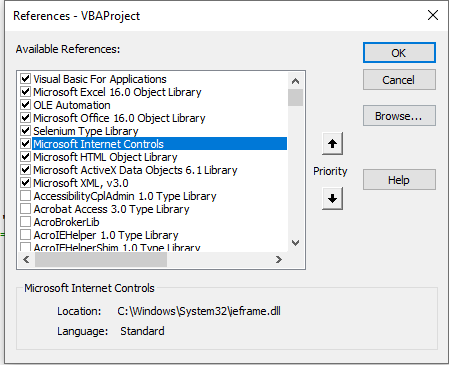This screenshot has height=365, width=449.
Task: Open file browser with Browse... button
Action: pyautogui.click(x=399, y=116)
